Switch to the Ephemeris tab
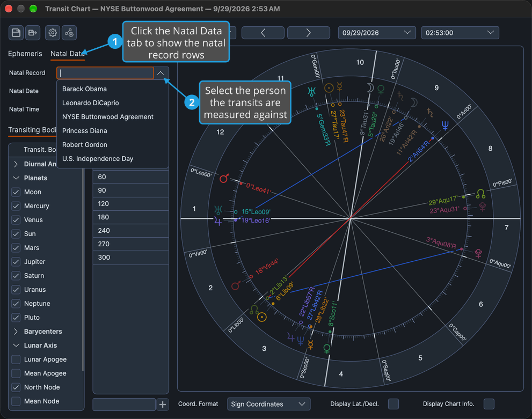 [x=25, y=54]
